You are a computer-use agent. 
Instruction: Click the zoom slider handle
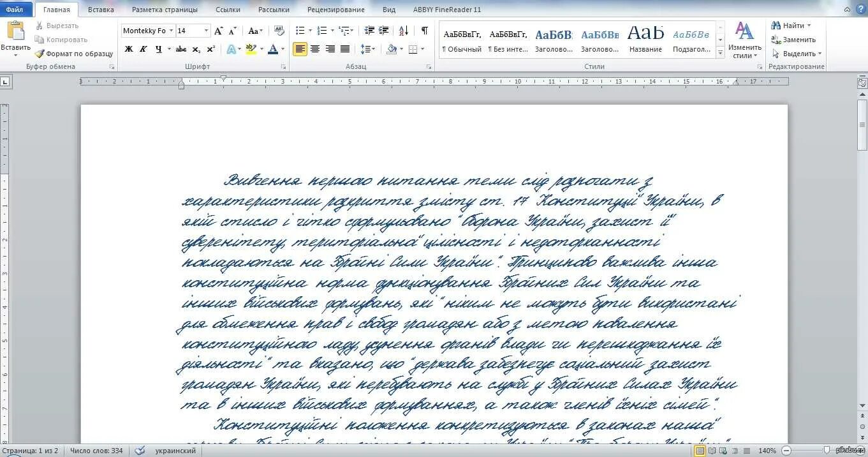[827, 451]
